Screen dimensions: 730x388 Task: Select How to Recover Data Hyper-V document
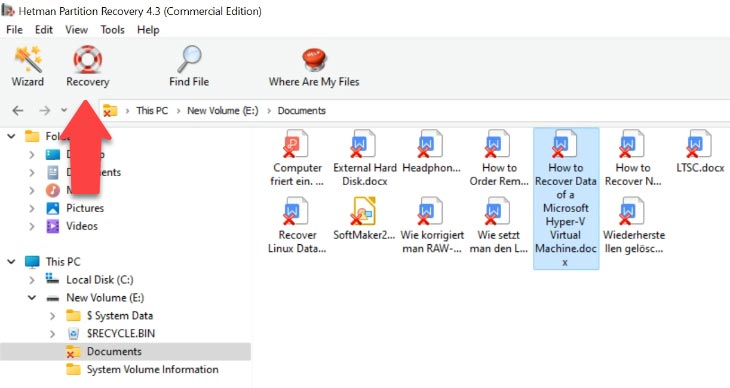(566, 198)
